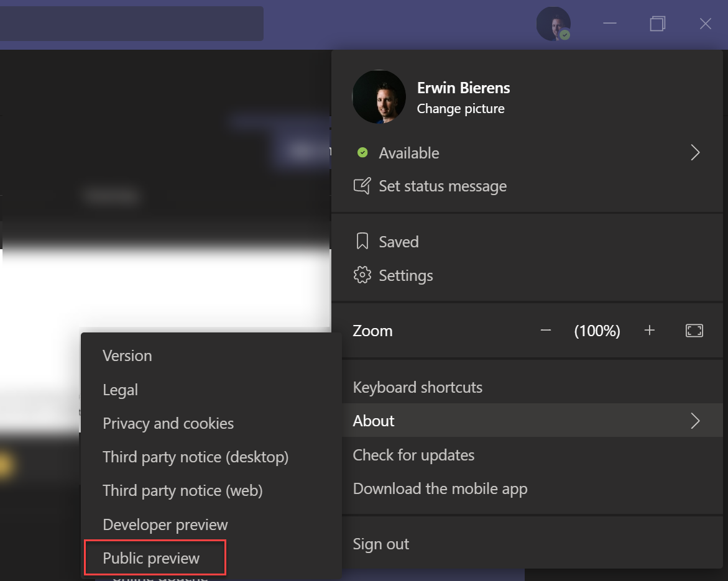Click the profile avatar in the title bar
The image size is (728, 581).
pyautogui.click(x=553, y=24)
